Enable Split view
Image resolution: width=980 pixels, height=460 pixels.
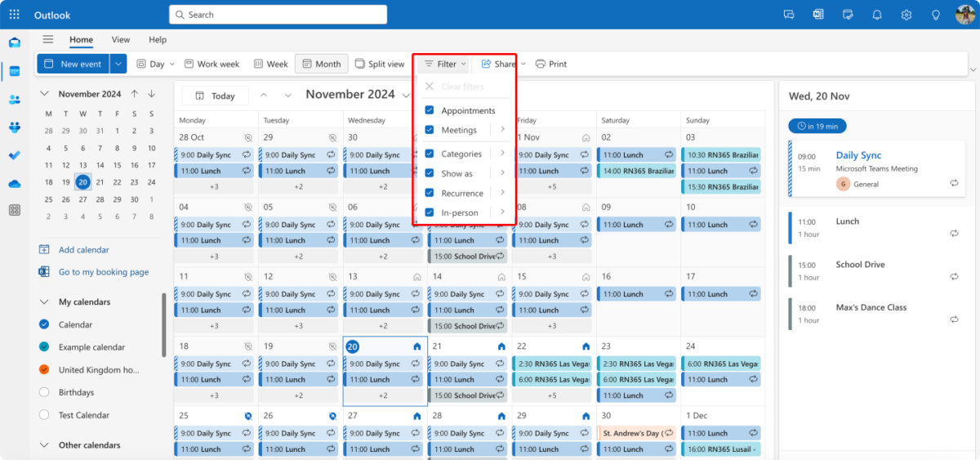(x=380, y=64)
